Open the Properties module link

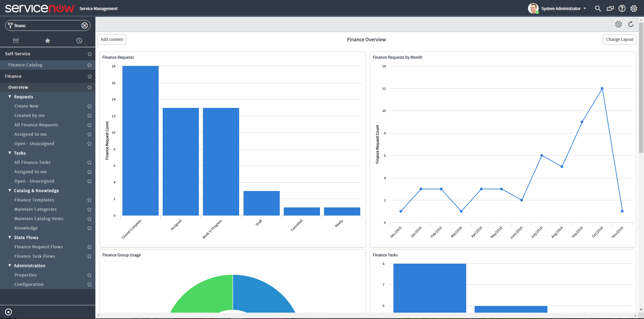(25, 275)
